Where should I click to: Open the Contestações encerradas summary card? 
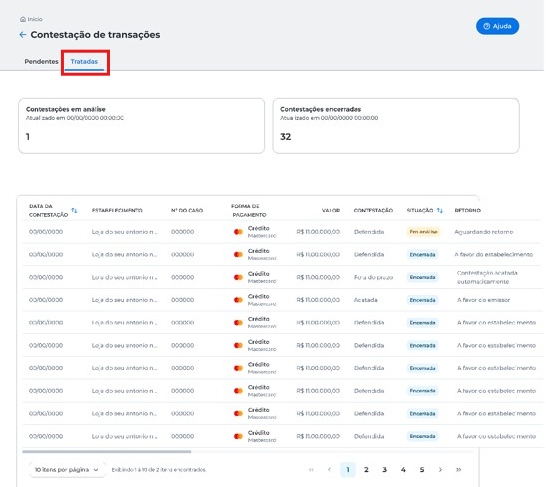click(396, 126)
